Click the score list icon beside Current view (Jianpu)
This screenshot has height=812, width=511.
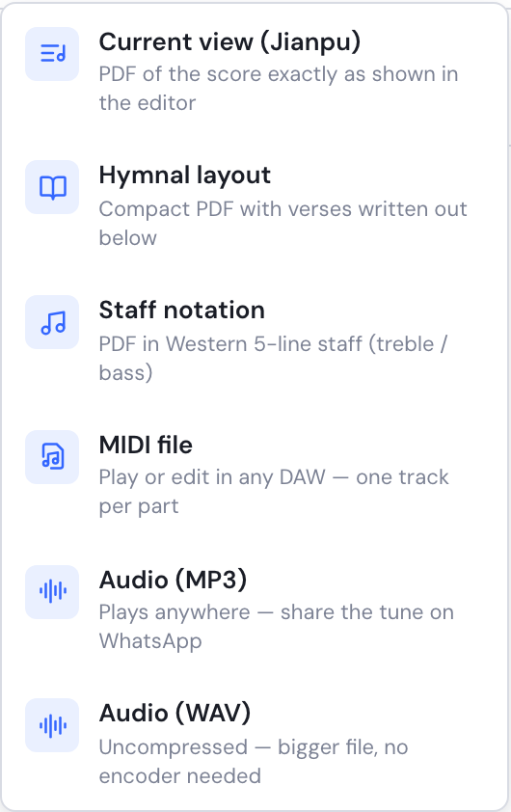[52, 54]
